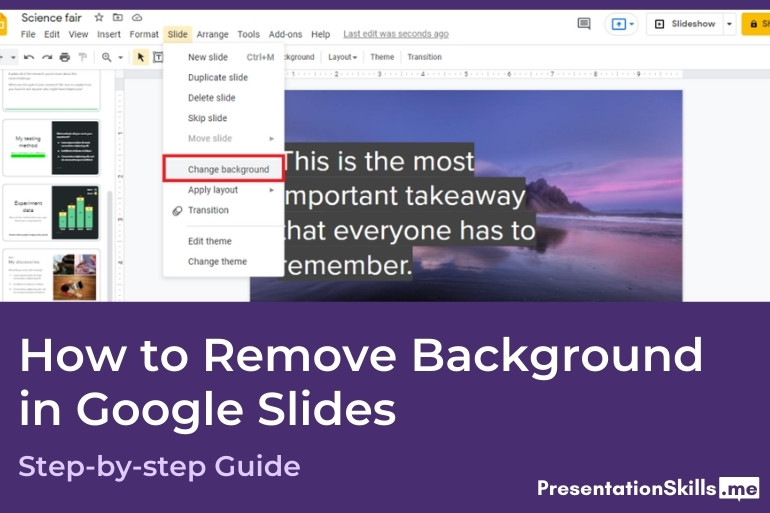The width and height of the screenshot is (770, 513).
Task: Open the Layout dropdown in toolbar
Action: tap(342, 57)
